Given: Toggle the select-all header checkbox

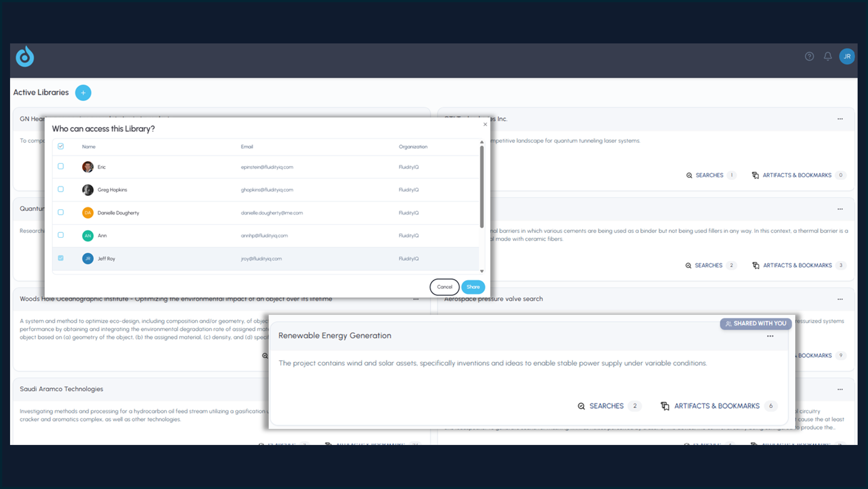Looking at the screenshot, I should (61, 146).
